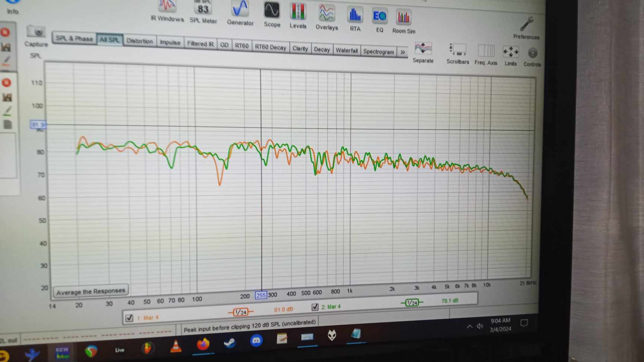Image resolution: width=644 pixels, height=362 pixels.
Task: Remove first measurement with red X
Action: (5, 32)
